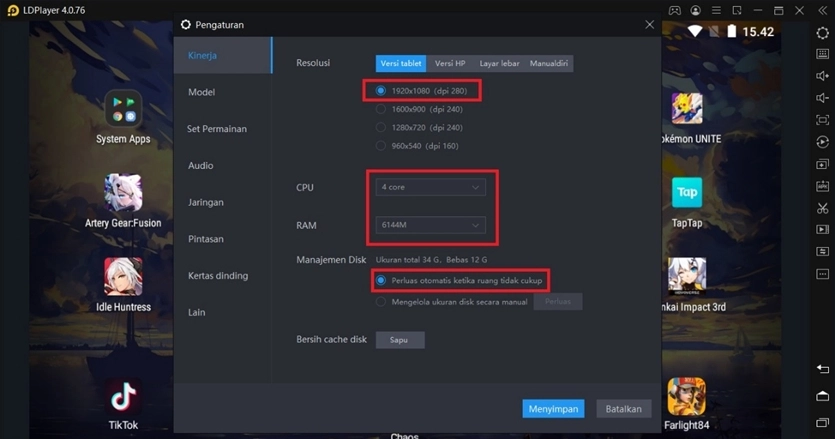Image resolution: width=835 pixels, height=439 pixels.
Task: Open the Kinerja settings section
Action: pyautogui.click(x=223, y=55)
